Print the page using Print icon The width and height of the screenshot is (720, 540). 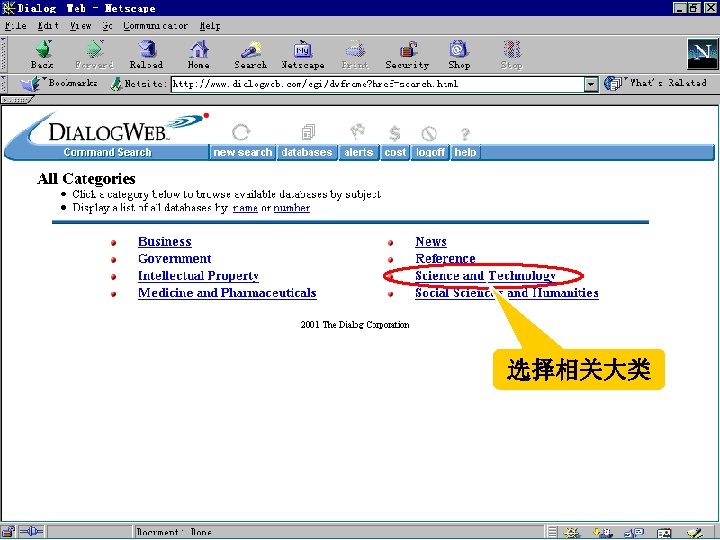(355, 54)
